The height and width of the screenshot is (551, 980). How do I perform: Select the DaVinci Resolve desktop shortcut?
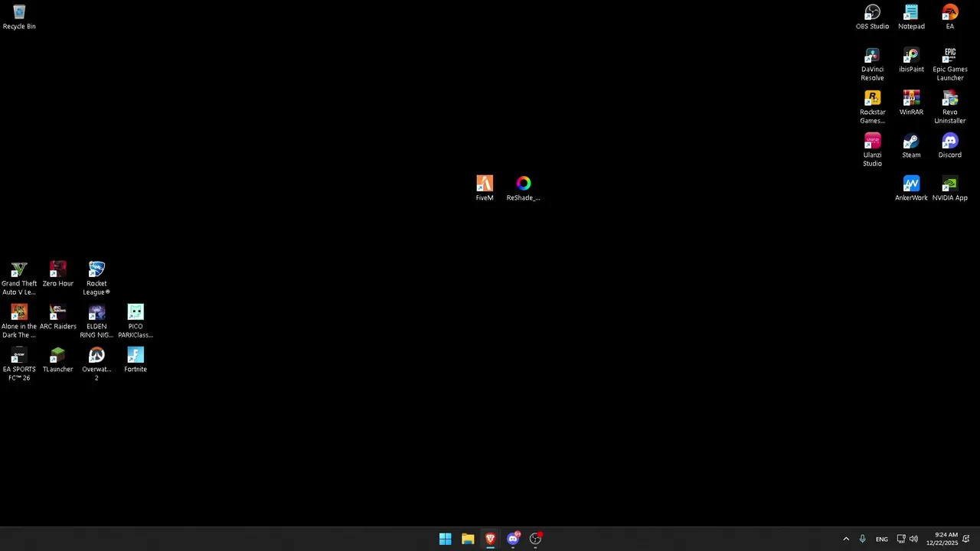tap(872, 64)
